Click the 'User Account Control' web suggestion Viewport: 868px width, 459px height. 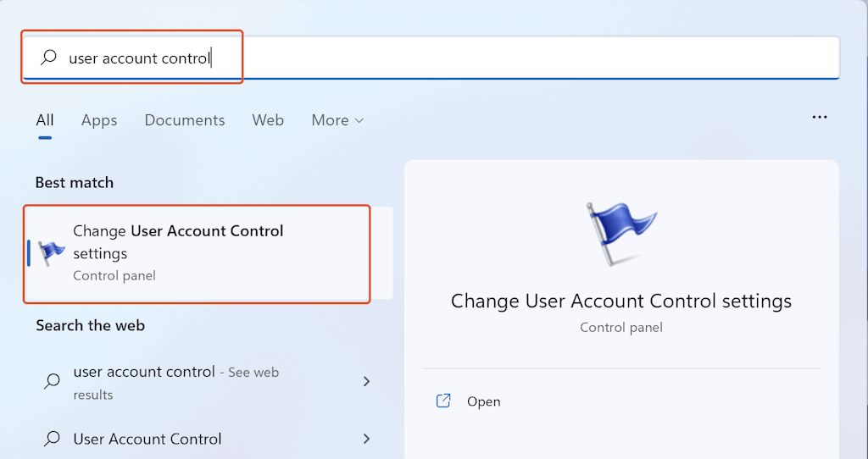[x=147, y=439]
